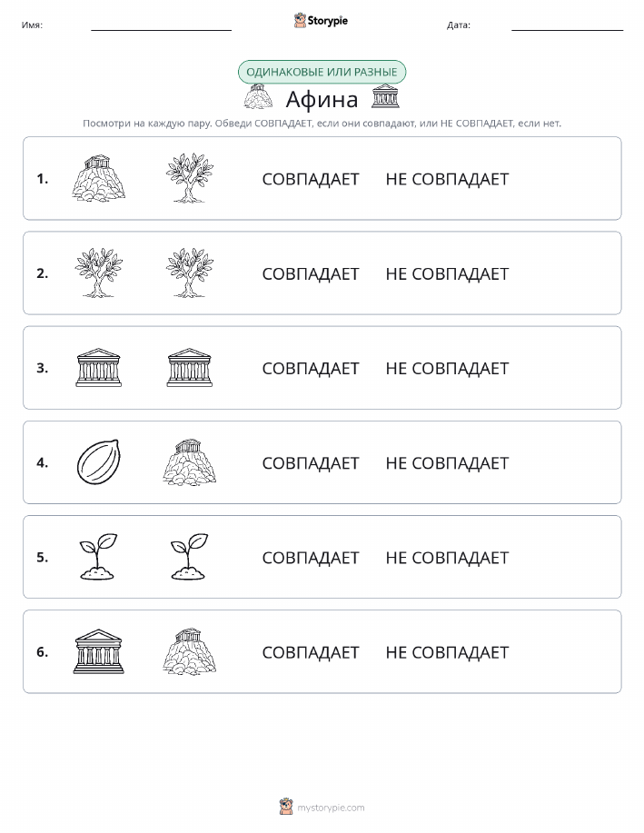Mark СОВПАДАЕТ for row 5
Viewport: 644px width, 833px height.
[x=311, y=558]
